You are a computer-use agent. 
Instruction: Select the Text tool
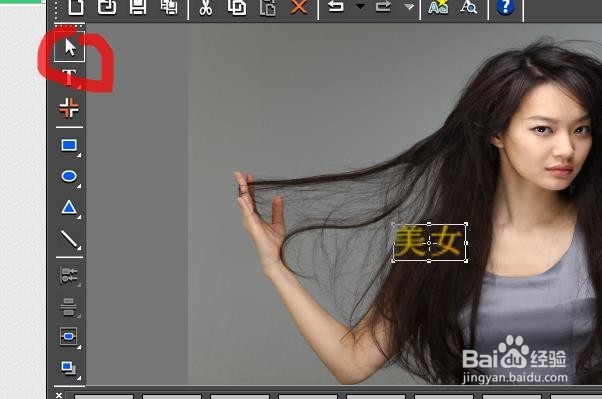coord(69,78)
